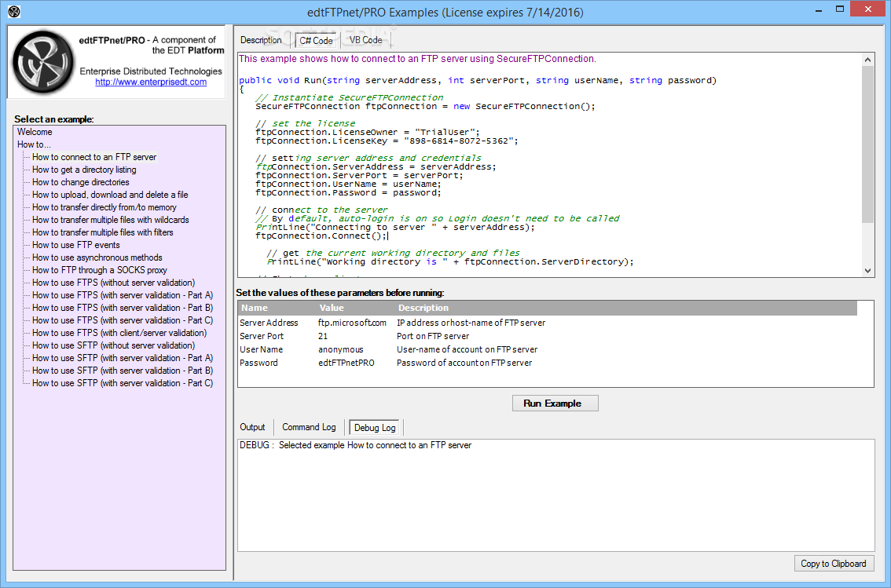Select 'How to transfer directly from/to memory'
Viewport: 891px width, 588px height.
coord(104,207)
